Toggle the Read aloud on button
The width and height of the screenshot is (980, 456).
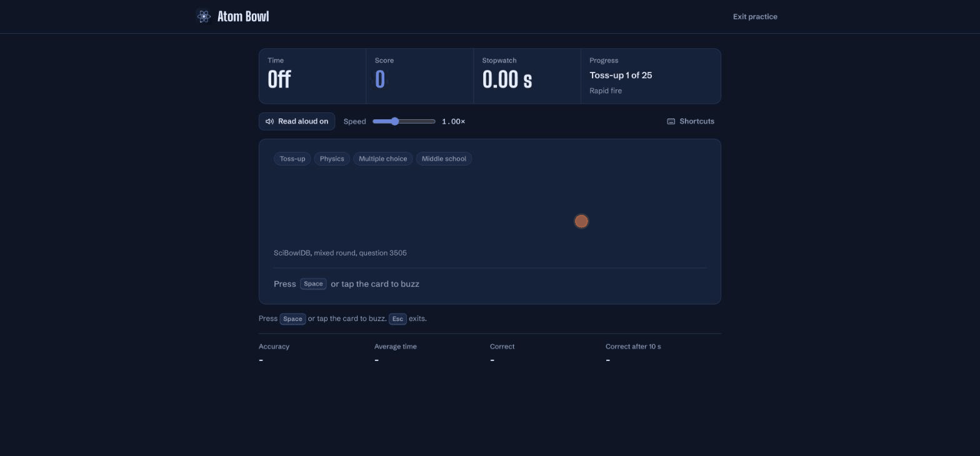pos(297,121)
